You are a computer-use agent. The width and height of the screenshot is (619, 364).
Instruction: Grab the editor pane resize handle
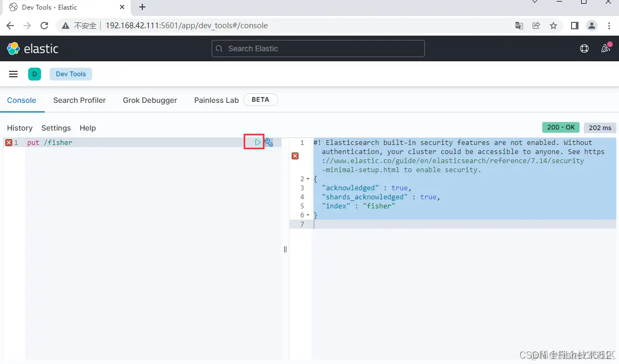(x=285, y=249)
